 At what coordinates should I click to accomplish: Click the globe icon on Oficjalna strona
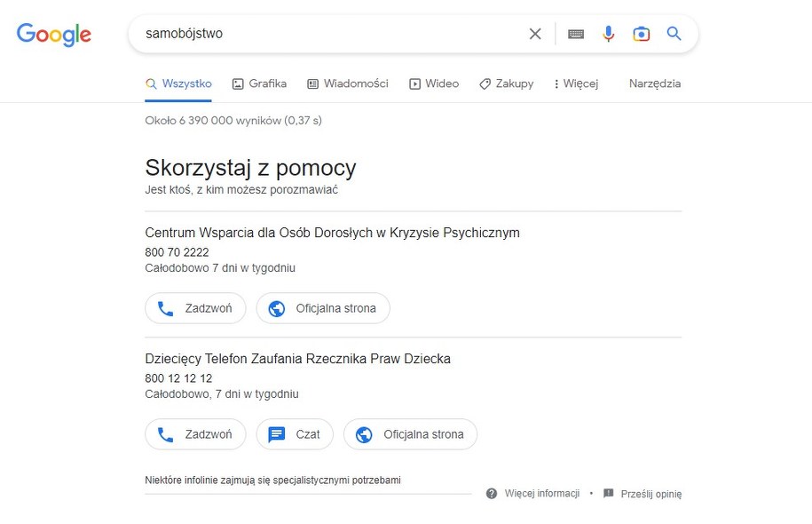[x=276, y=308]
